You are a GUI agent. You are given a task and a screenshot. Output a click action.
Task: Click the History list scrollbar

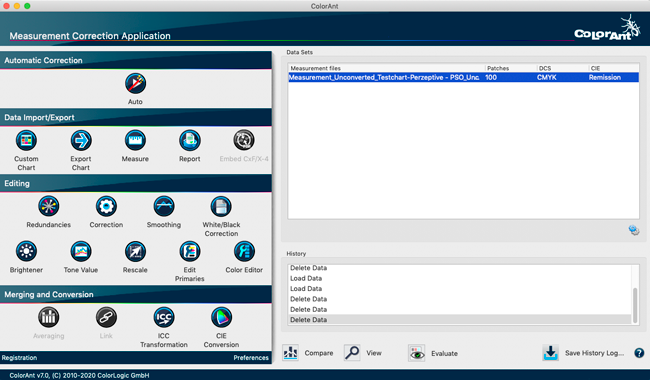coord(635,305)
